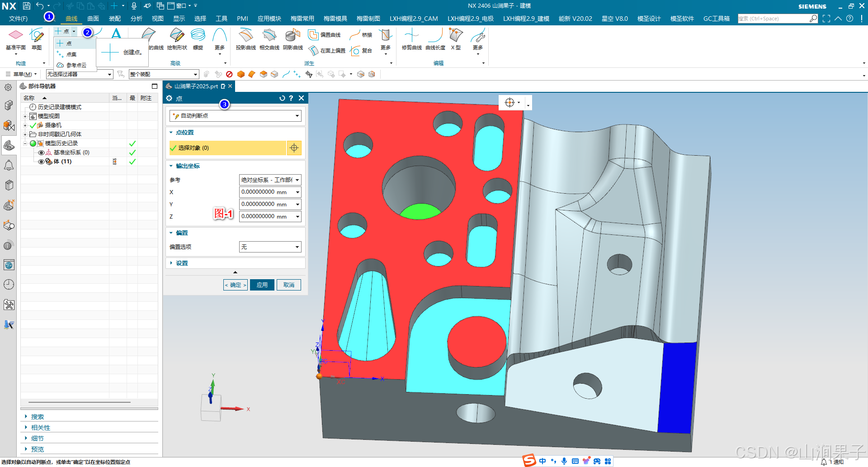Viewport: 868px width, 467px height.
Task: Select the 螺旋 helix tool
Action: click(198, 39)
